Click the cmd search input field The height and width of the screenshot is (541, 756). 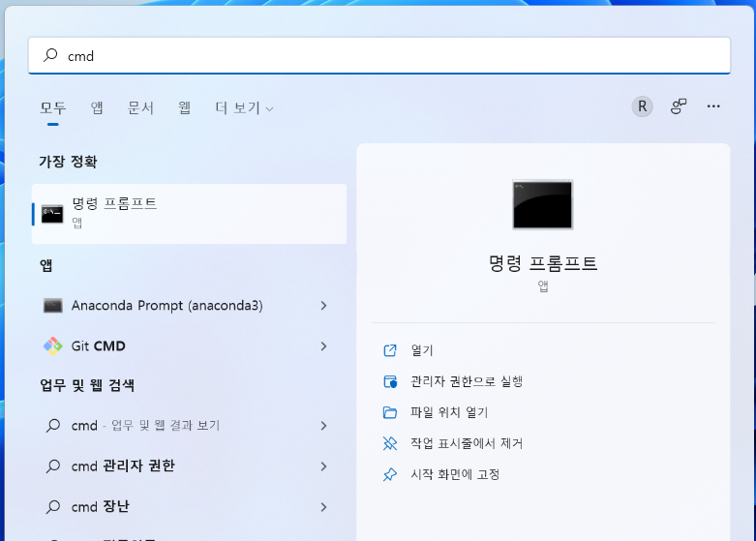click(378, 55)
